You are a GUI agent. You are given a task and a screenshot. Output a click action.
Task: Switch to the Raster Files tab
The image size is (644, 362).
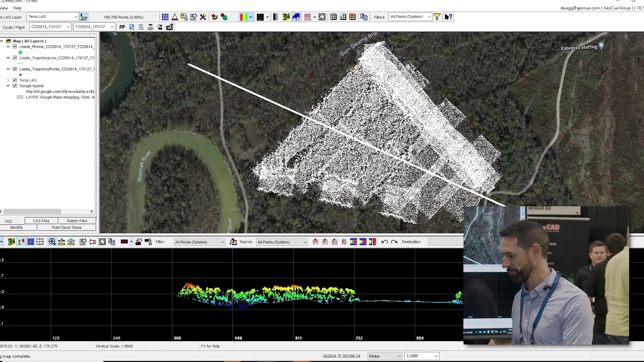pos(77,221)
